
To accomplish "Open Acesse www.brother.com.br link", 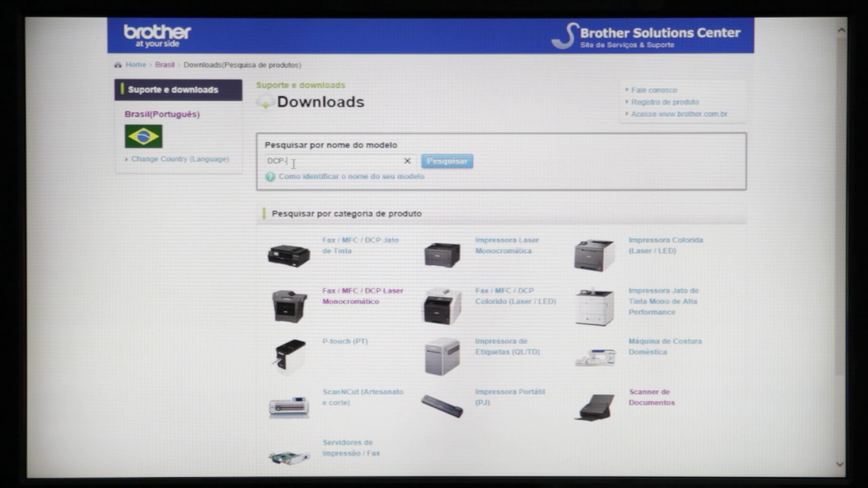I will (x=679, y=115).
